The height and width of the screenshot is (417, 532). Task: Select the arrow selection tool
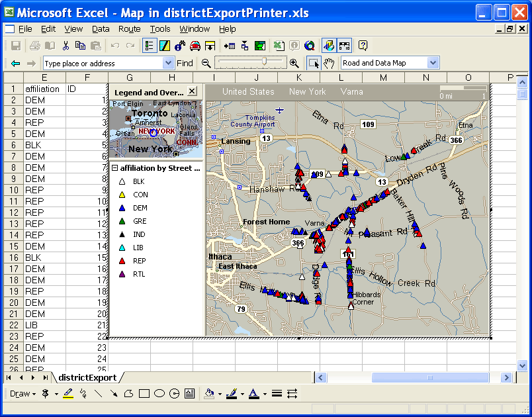[x=314, y=63]
